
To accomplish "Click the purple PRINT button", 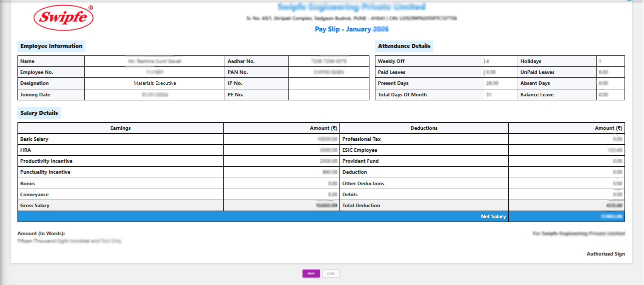I will 311,274.
